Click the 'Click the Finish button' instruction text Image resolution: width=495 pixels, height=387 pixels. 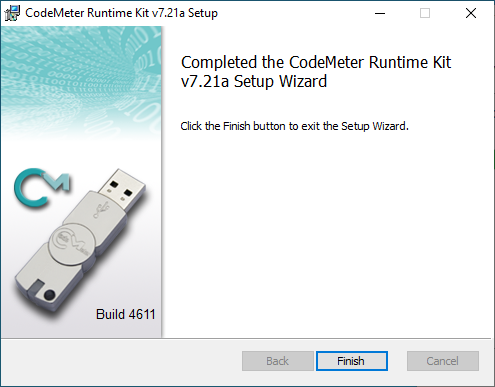[294, 126]
